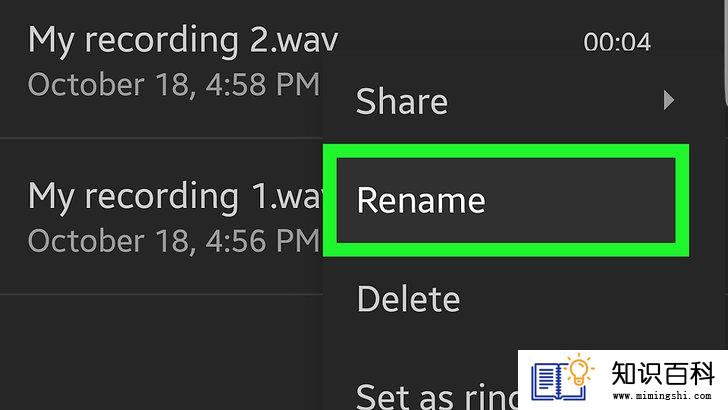
Task: Dismiss the menu via empty area below recordings
Action: point(160,353)
